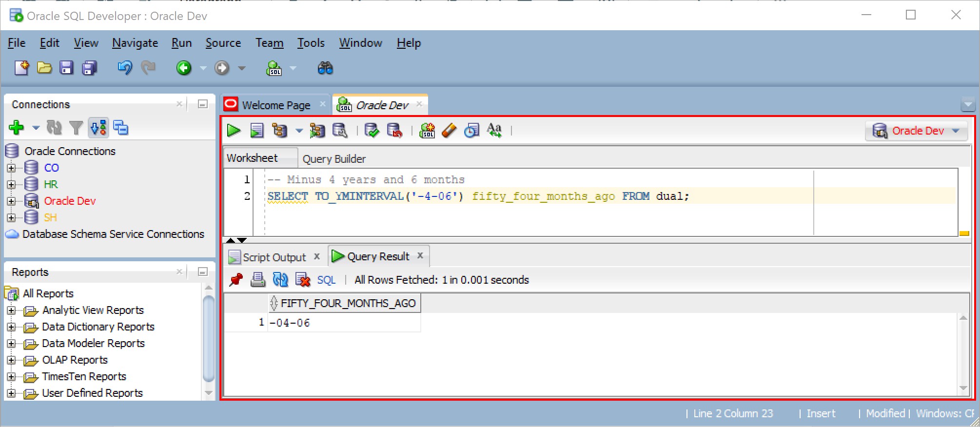Viewport: 980px width, 427px height.
Task: Expand the Oracle Dev connection node
Action: 11,201
